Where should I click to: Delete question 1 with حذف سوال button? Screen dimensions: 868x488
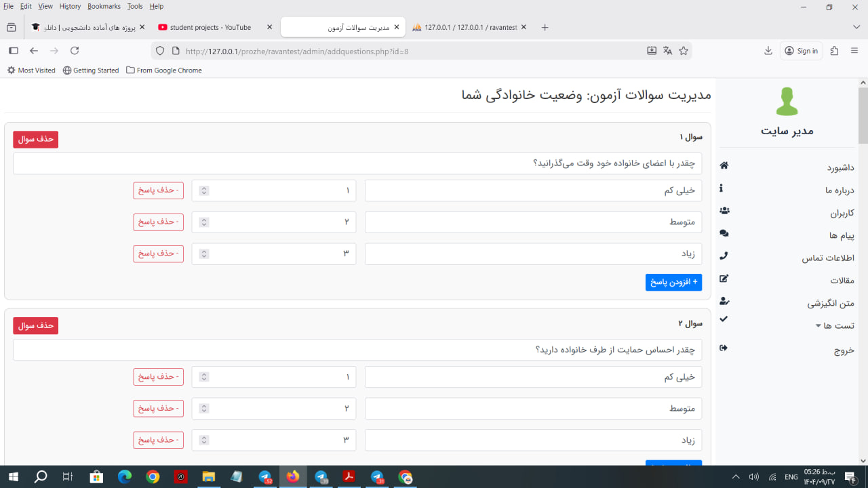[x=35, y=139]
